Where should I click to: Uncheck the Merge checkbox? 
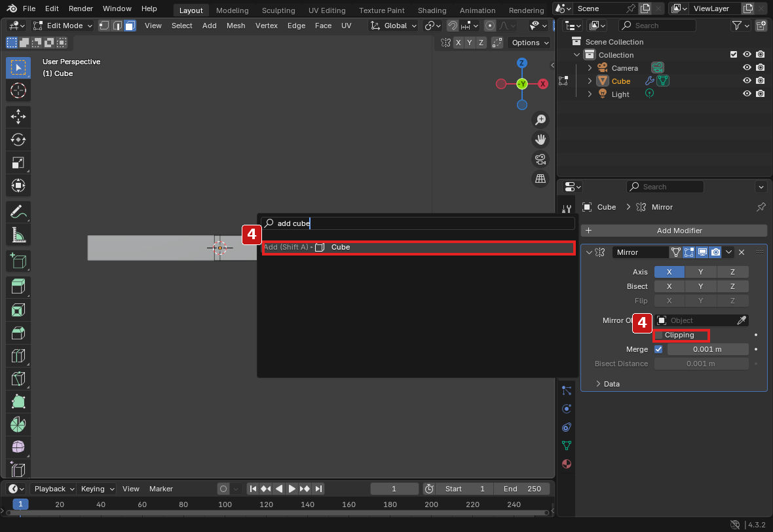[658, 349]
